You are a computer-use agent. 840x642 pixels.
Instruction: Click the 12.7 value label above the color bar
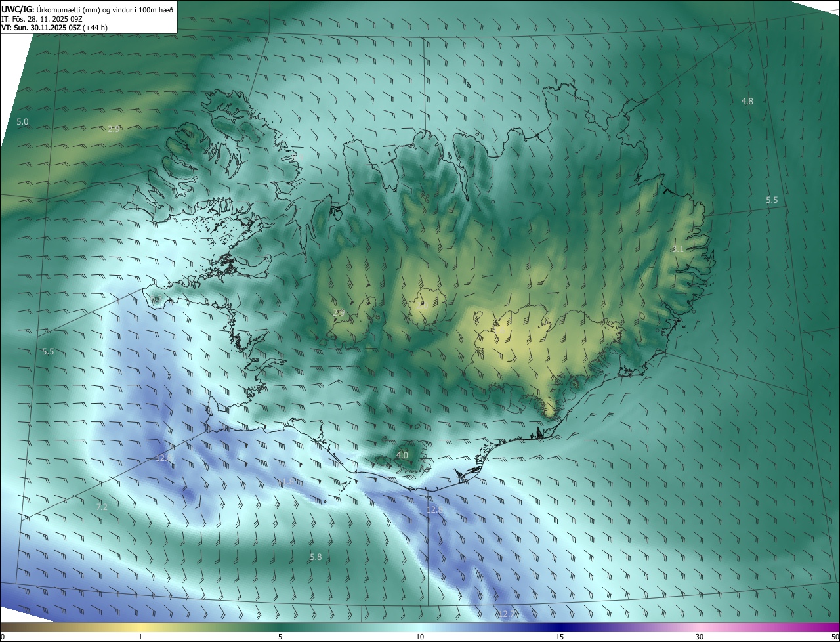(507, 614)
